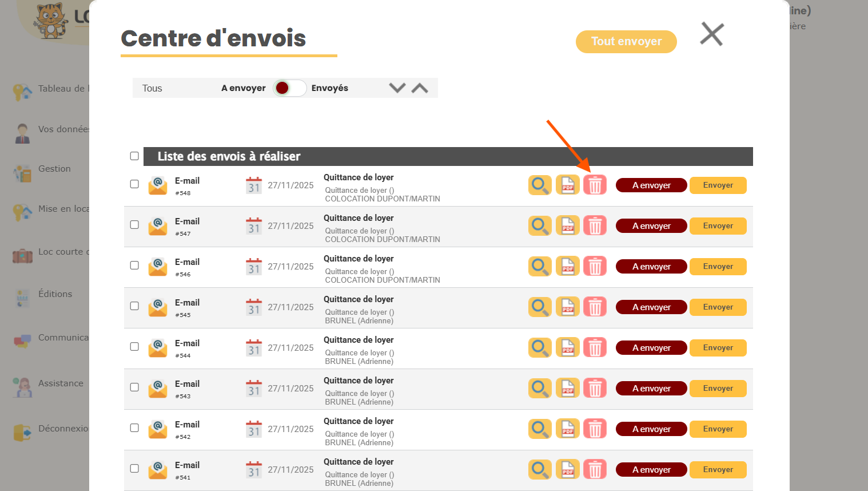Click the up chevron in the filter bar
The image size is (868, 491).
coord(420,88)
